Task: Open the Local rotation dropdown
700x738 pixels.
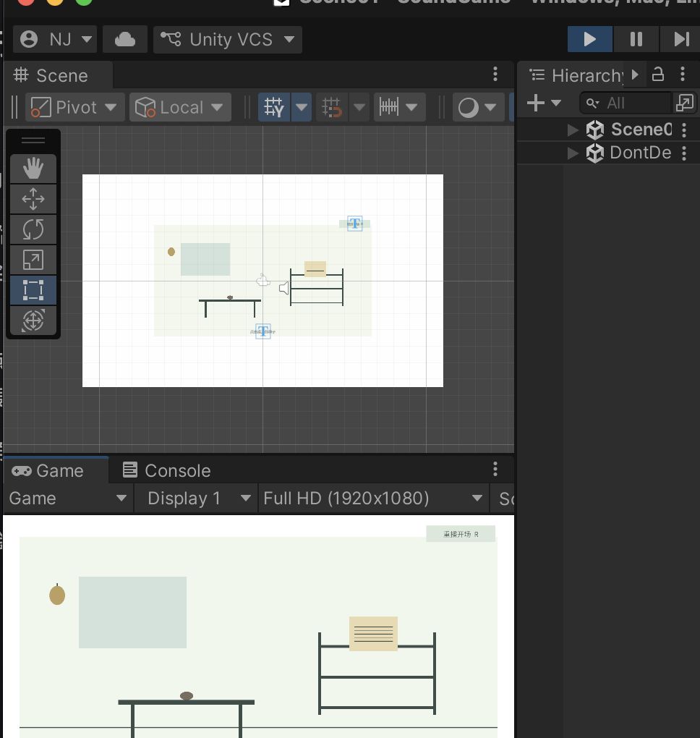Action: click(180, 107)
